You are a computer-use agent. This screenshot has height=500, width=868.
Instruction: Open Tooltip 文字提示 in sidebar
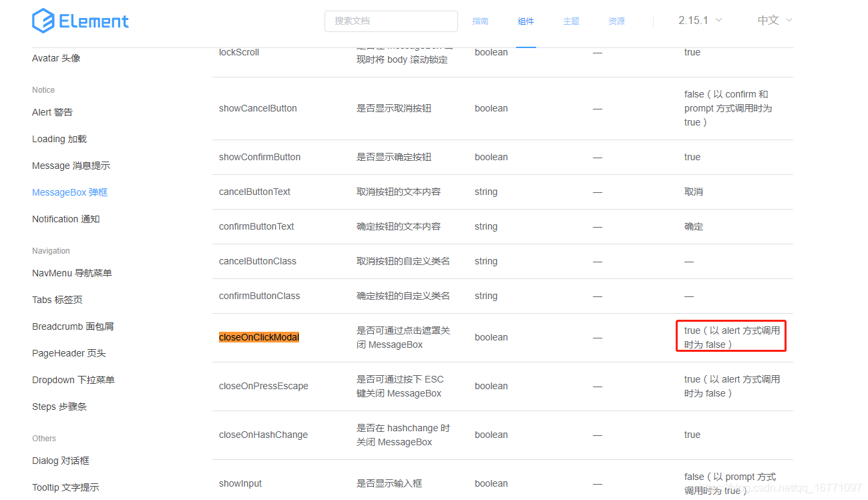click(x=65, y=487)
